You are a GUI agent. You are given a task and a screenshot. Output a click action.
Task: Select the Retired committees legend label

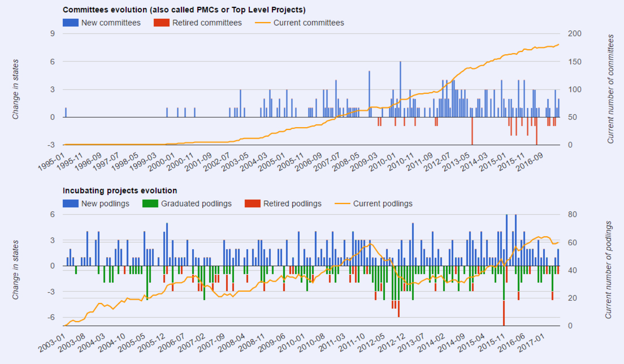pos(207,23)
